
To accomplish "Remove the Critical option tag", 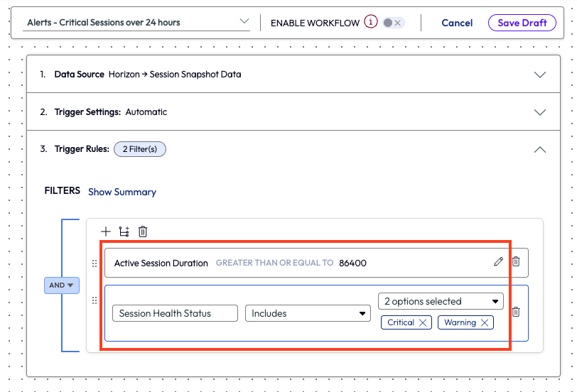I will tap(423, 322).
